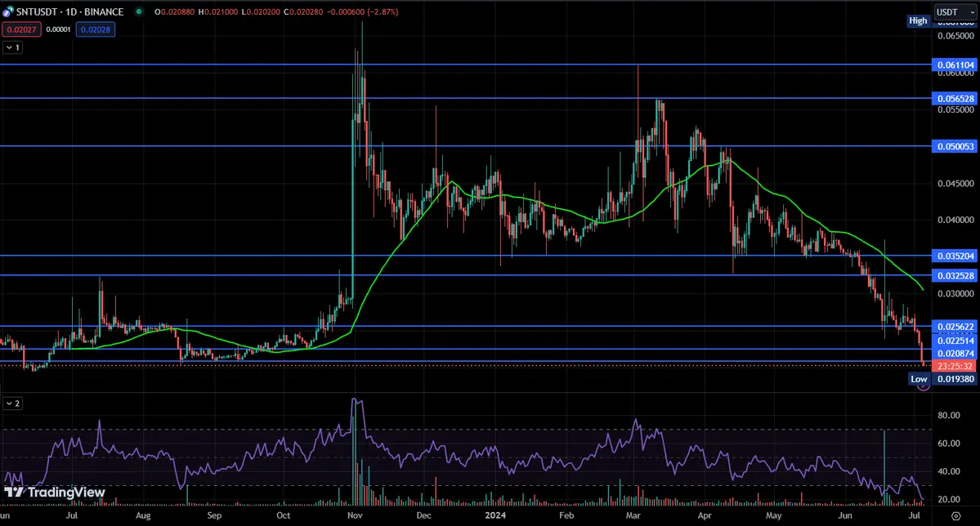980x526 pixels.
Task: Select the 0.061104 horizontal line price label
Action: tap(955, 65)
